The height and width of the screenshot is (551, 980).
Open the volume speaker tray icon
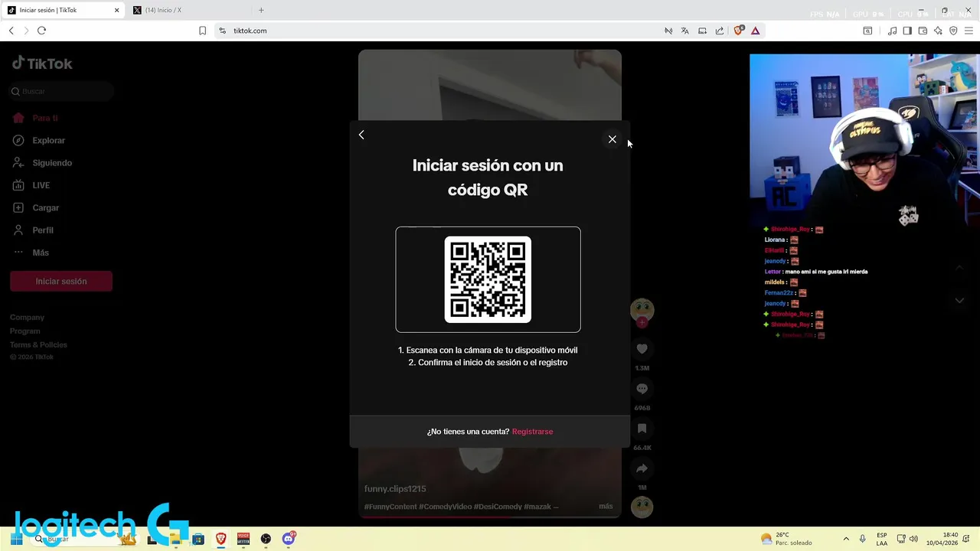click(913, 539)
